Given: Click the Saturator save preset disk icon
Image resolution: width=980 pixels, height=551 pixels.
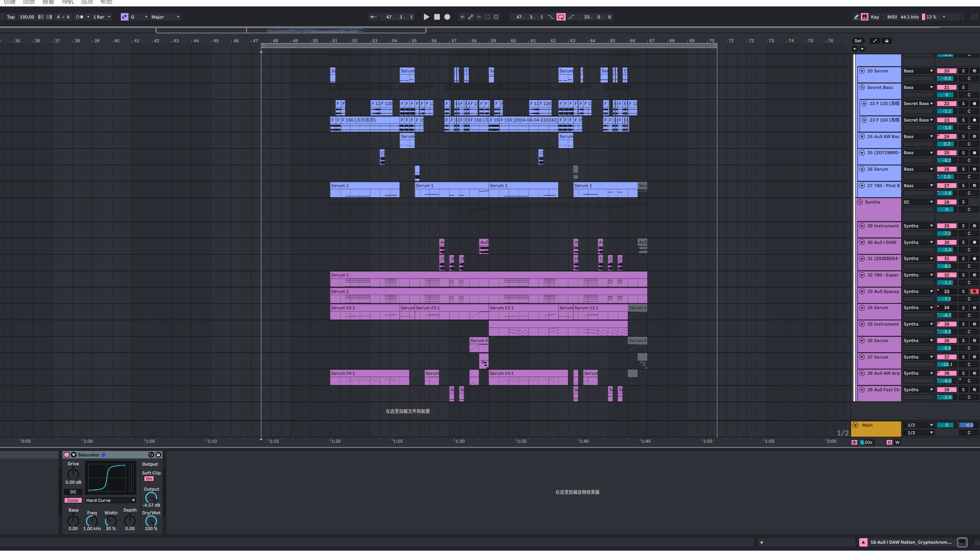Looking at the screenshot, I should 158,455.
